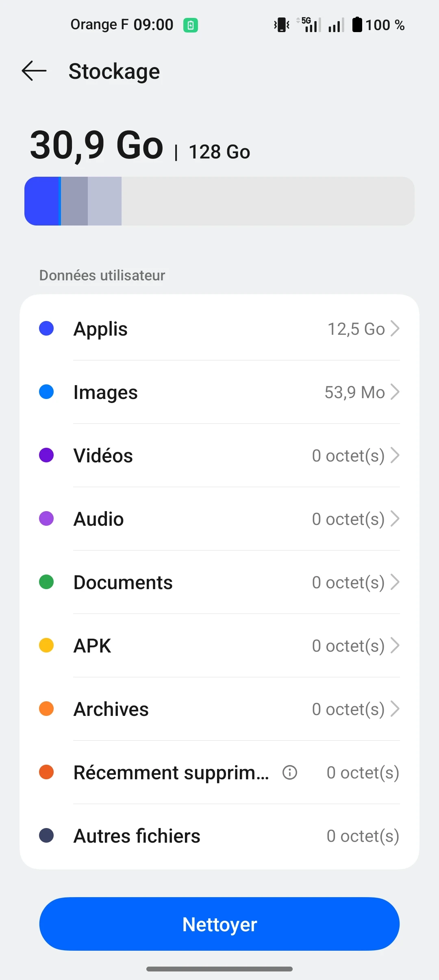Image resolution: width=439 pixels, height=980 pixels.
Task: Expand Applis with its chevron arrow
Action: [x=395, y=329]
